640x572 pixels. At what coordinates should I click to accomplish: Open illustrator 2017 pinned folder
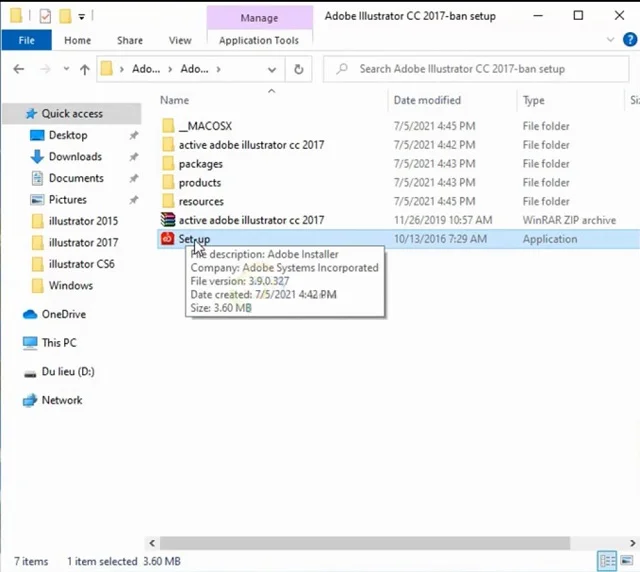[83, 243]
